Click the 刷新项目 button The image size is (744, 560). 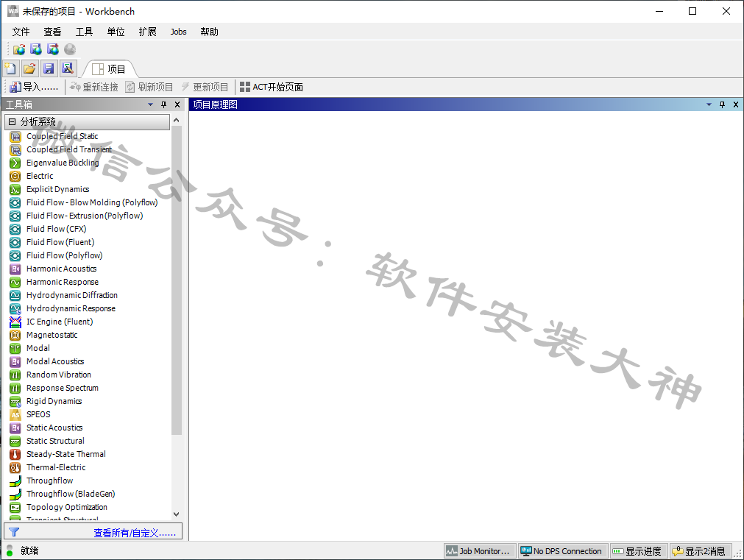click(x=149, y=87)
